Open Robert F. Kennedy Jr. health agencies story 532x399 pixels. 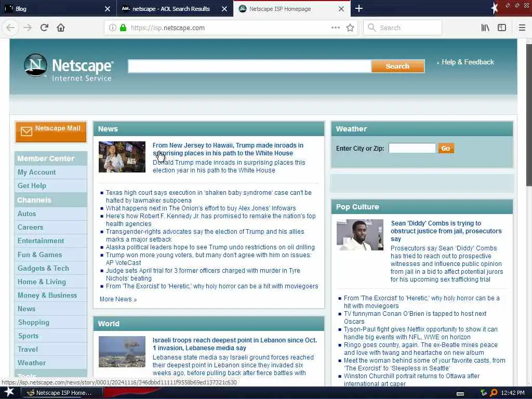tap(211, 220)
